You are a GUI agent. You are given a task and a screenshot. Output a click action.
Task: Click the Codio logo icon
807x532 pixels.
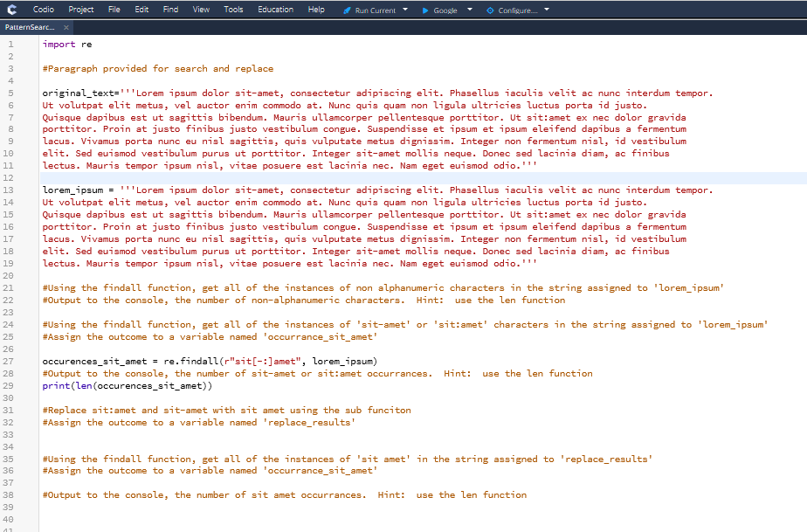coord(11,10)
